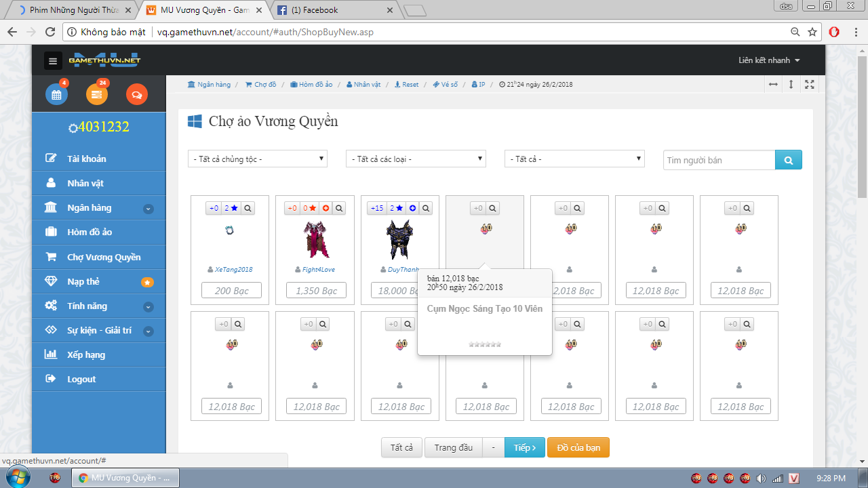Screen dimensions: 868x488
Task: Click the seller name Fight4Love link
Action: 318,270
